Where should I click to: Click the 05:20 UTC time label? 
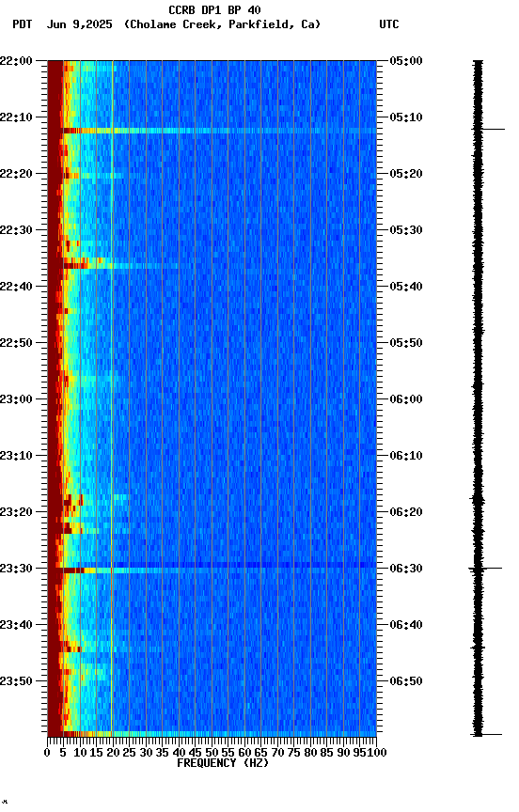coord(406,174)
